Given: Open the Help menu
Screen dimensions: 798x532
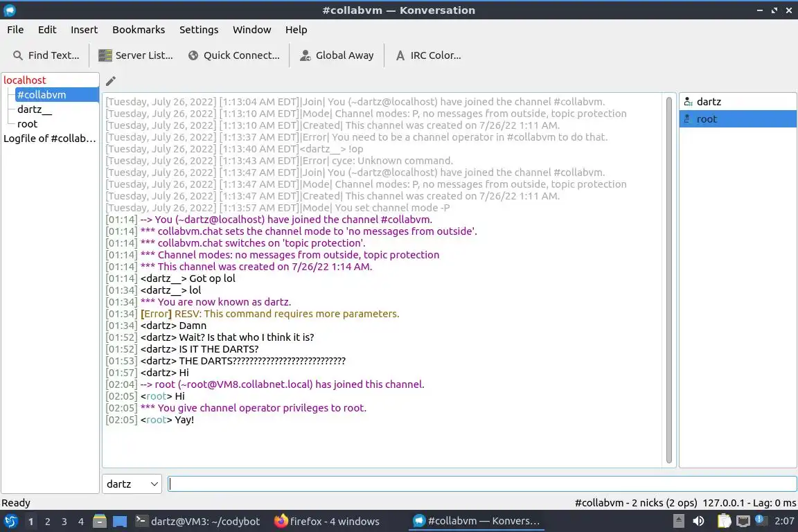Looking at the screenshot, I should click(296, 30).
